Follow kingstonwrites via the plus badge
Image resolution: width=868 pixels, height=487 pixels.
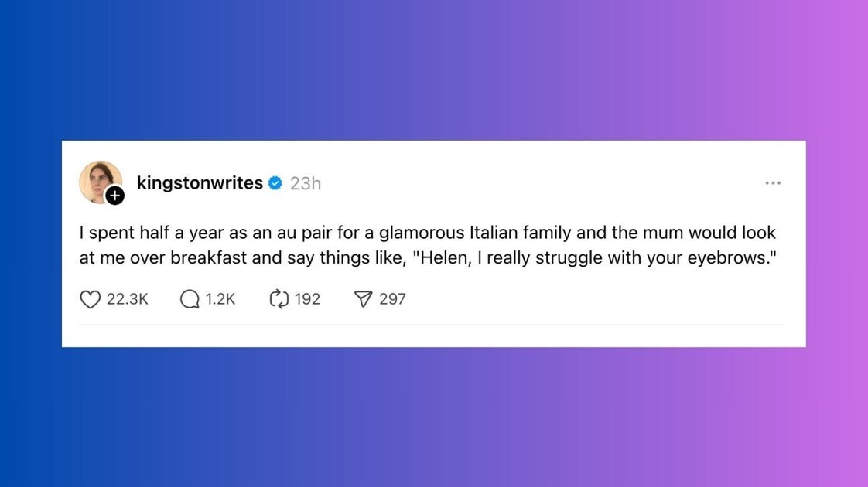[x=115, y=196]
